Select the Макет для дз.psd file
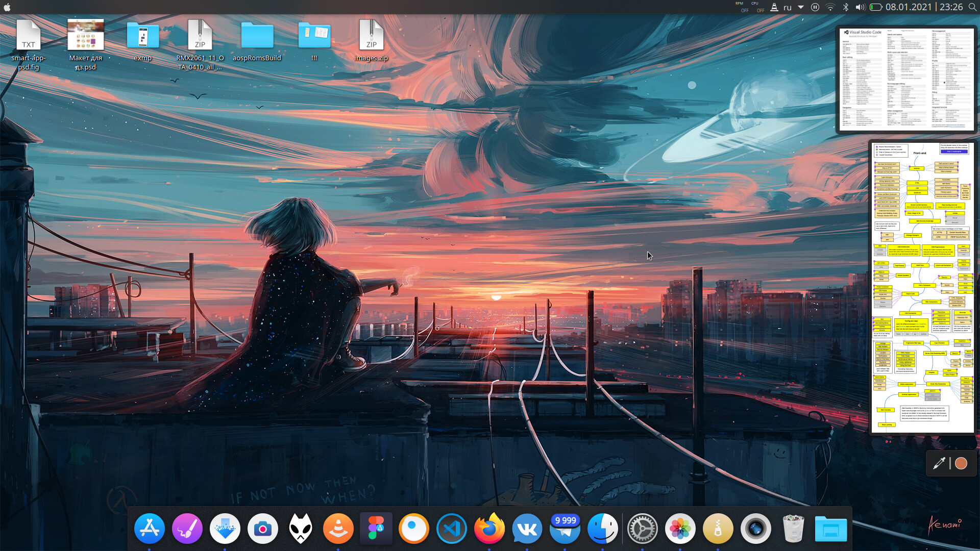Screen dimensions: 980x551 (86, 45)
